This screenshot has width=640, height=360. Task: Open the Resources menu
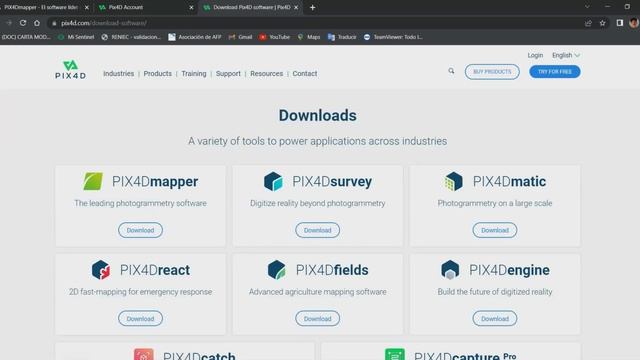(267, 73)
